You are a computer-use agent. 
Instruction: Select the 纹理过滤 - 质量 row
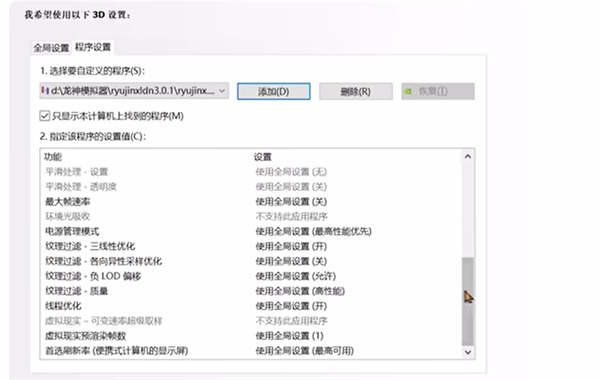(x=251, y=291)
